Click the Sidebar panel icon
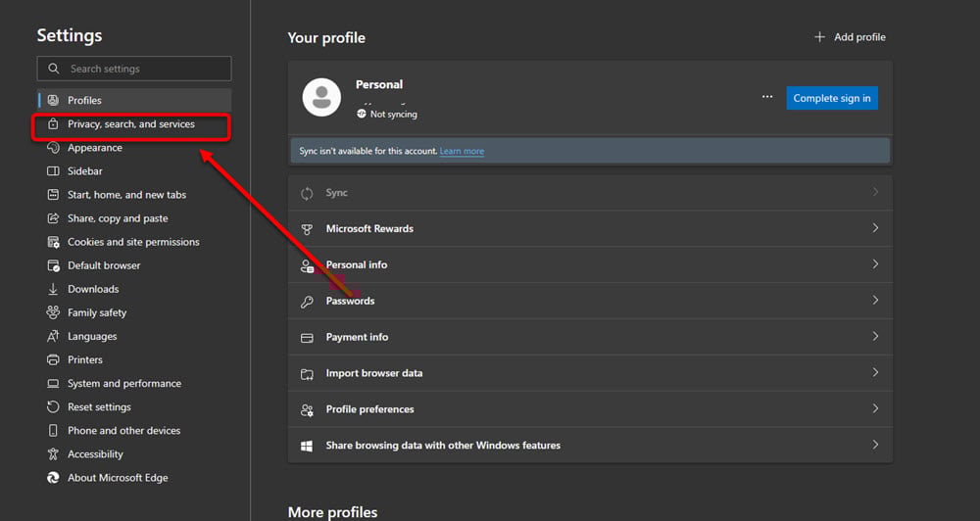Viewport: 980px width, 521px height. (53, 171)
